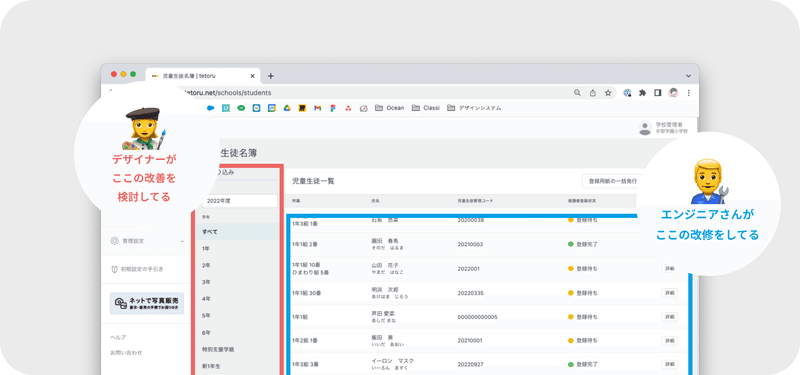Expand the tab search chevron
The image size is (800, 375).
(x=688, y=76)
